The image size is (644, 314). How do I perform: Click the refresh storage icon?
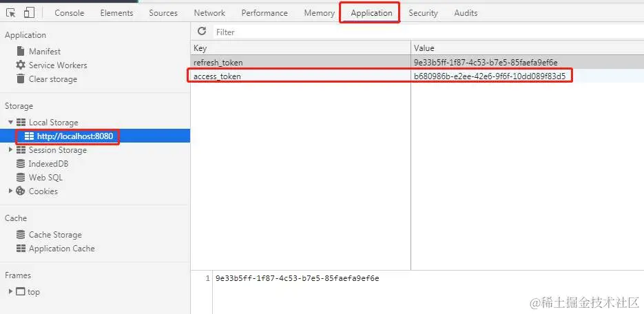click(x=202, y=31)
